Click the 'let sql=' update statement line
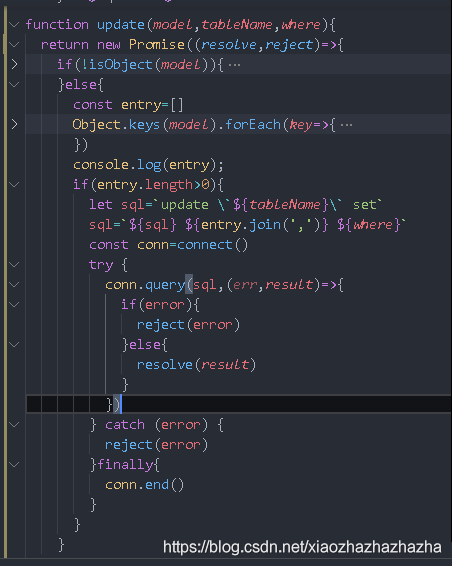 click(235, 205)
